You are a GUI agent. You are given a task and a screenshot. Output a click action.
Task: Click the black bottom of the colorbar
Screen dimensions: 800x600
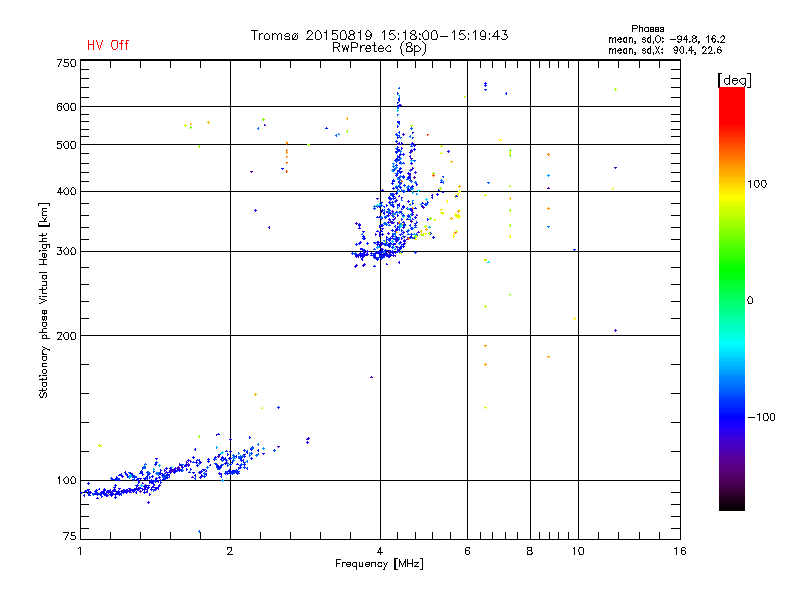pyautogui.click(x=732, y=503)
